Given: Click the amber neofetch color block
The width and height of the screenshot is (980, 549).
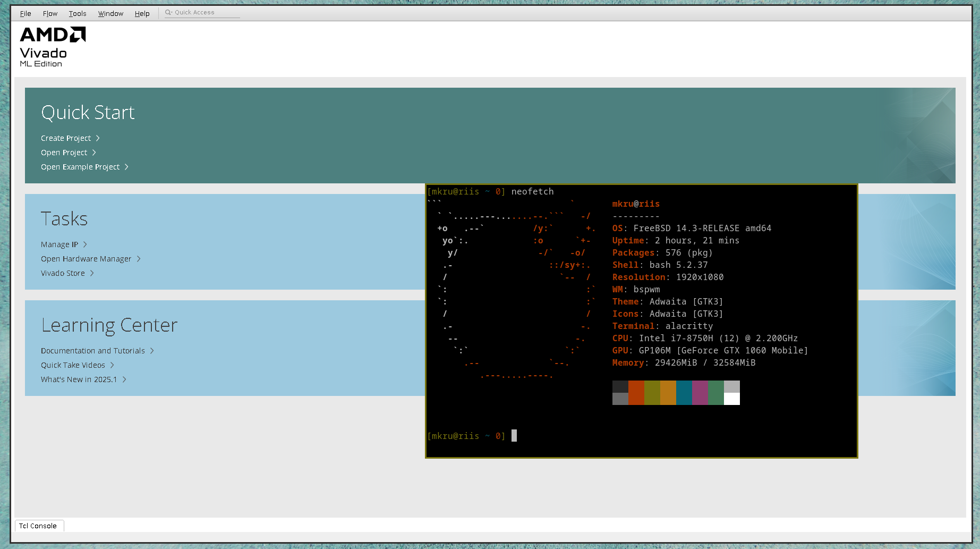Looking at the screenshot, I should [668, 393].
